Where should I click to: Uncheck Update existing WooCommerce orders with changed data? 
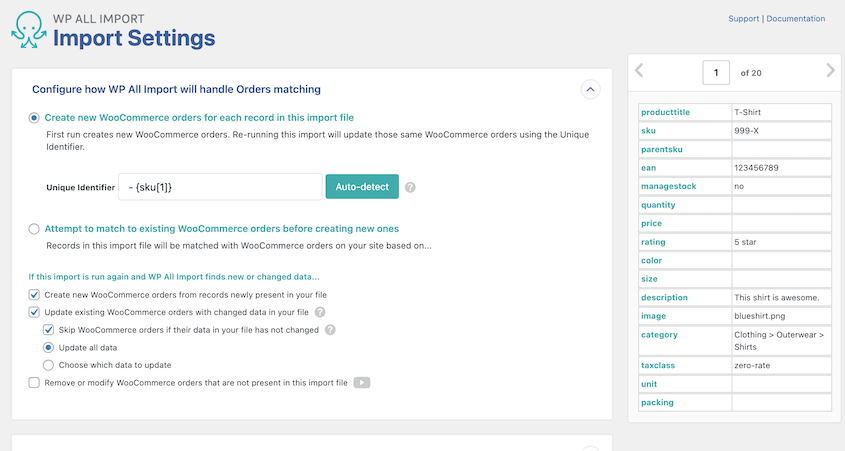(x=35, y=312)
